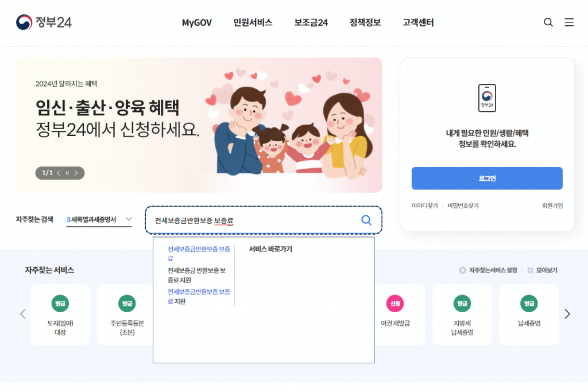
Task: Click 모아보기 grid icon
Action: [530, 270]
